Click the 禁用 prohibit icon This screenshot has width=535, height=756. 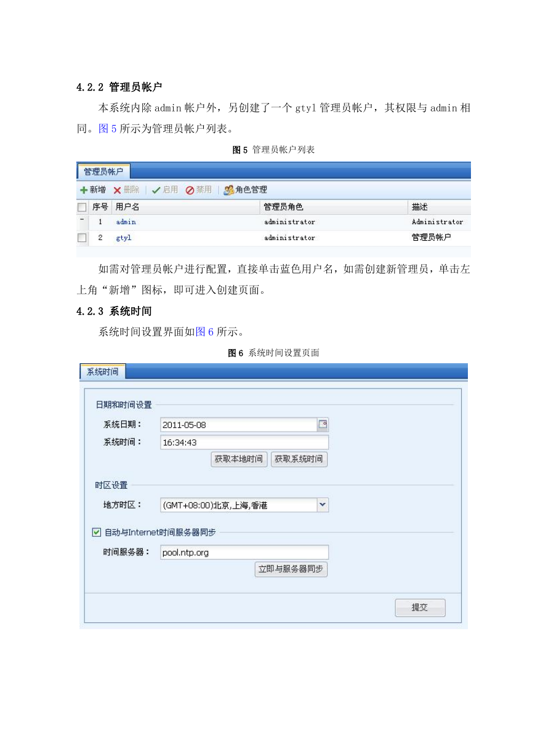(190, 190)
